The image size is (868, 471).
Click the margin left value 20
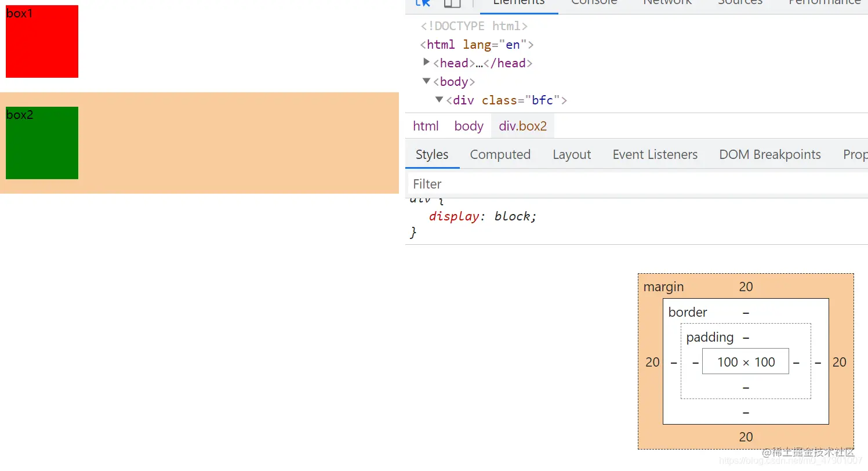click(x=653, y=362)
